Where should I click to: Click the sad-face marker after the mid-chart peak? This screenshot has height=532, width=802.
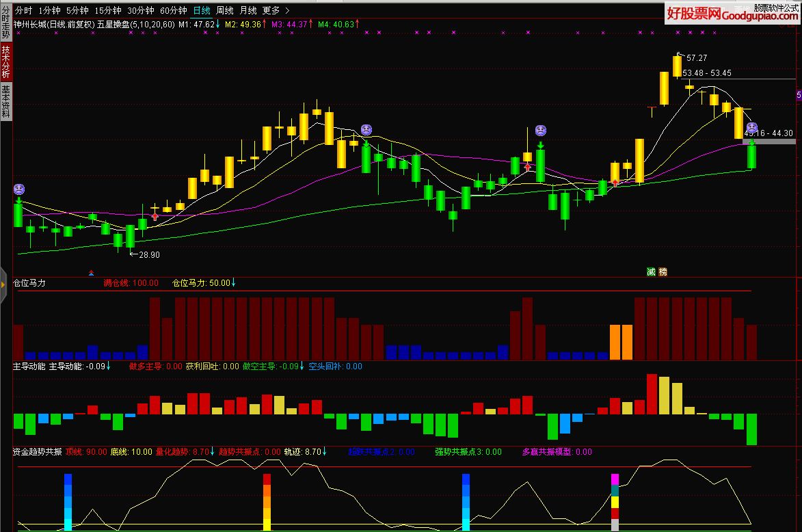pyautogui.click(x=366, y=130)
